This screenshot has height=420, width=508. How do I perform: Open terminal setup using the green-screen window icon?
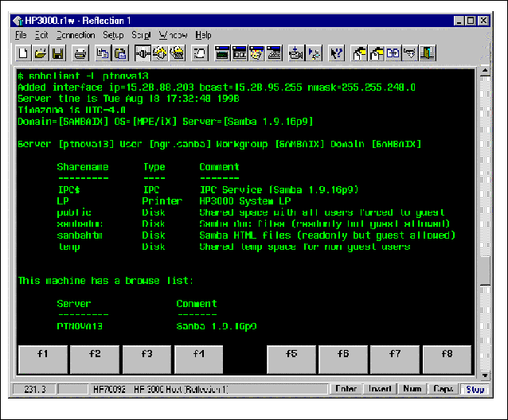(x=222, y=53)
